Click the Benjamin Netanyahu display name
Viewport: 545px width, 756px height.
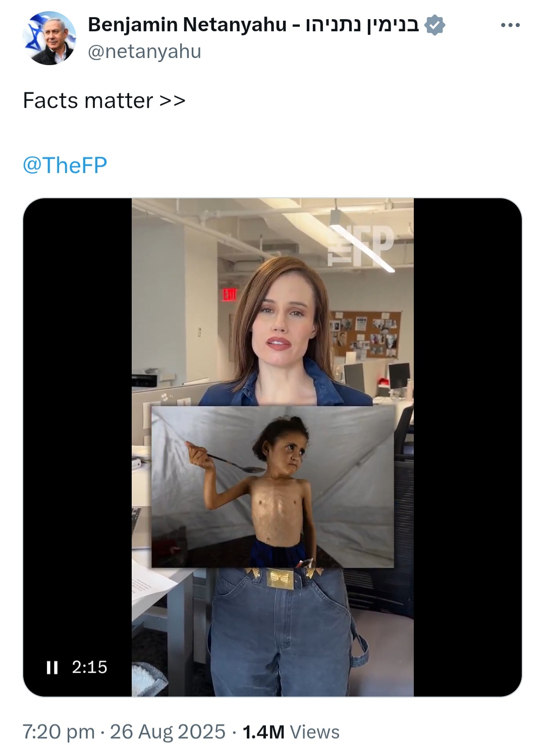tap(187, 25)
